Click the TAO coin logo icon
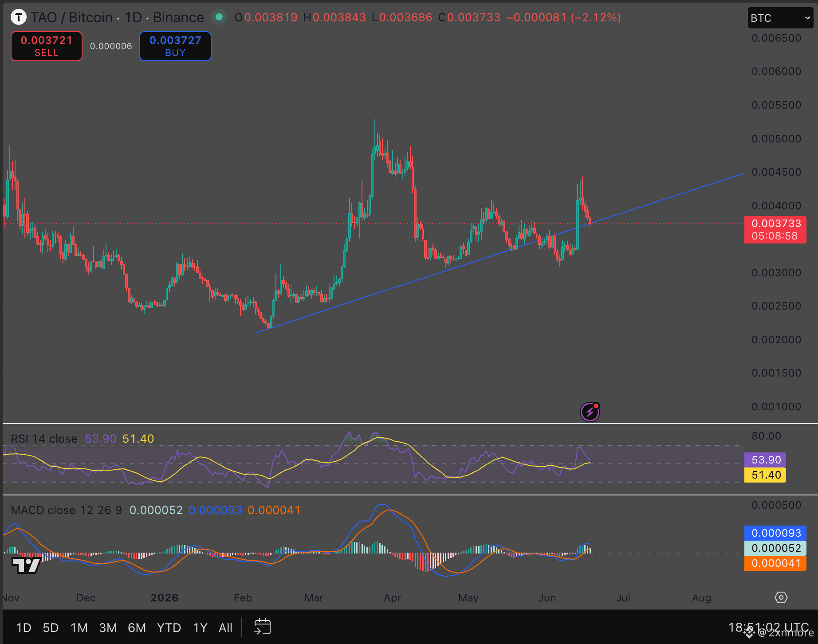818x644 pixels. [x=18, y=17]
